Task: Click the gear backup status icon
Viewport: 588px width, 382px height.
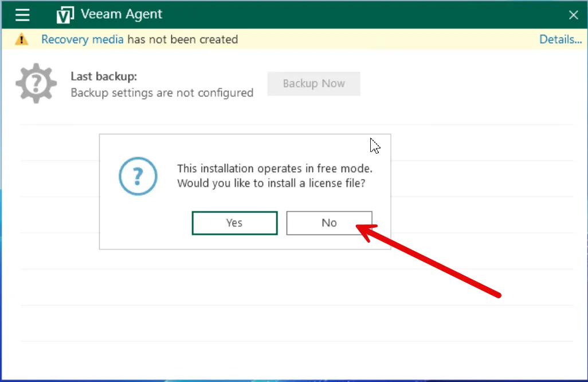Action: 36,84
